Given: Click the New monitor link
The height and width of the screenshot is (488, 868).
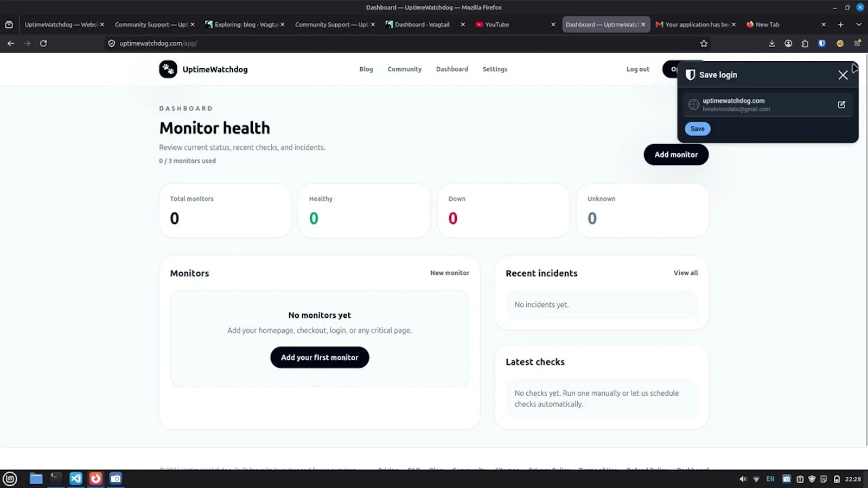Looking at the screenshot, I should coord(450,273).
